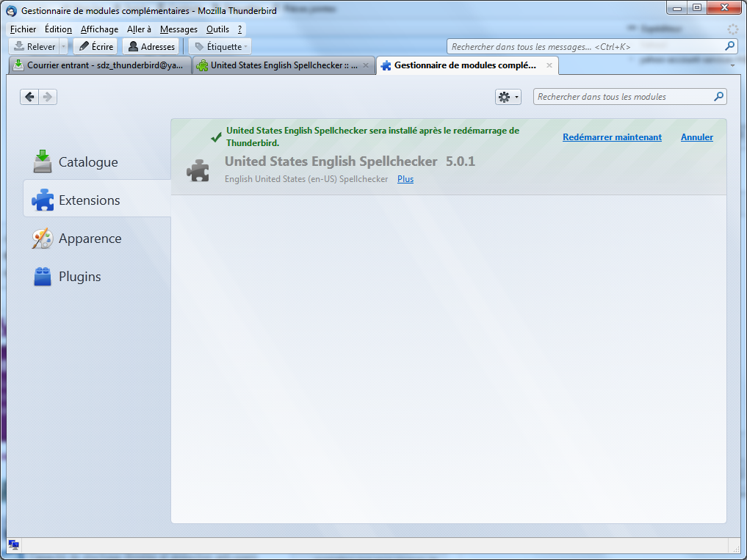This screenshot has height=560, width=747.
Task: Select United States English Spellchecker 5.0.1 title
Action: [x=350, y=161]
